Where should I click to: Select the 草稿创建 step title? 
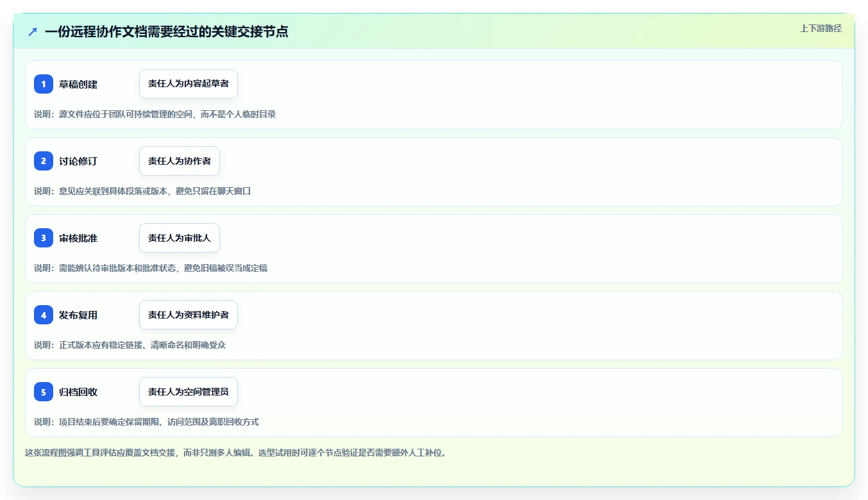click(x=78, y=84)
